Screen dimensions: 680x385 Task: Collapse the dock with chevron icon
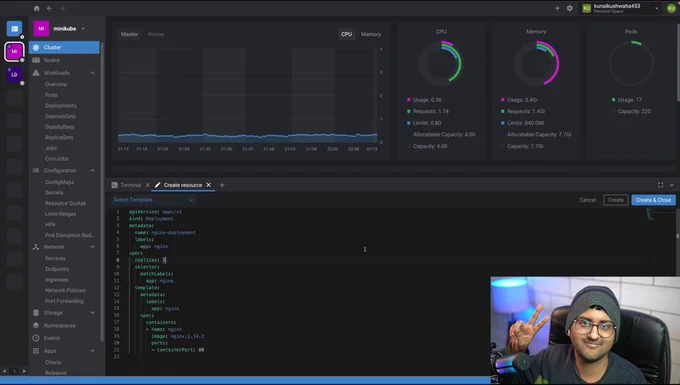point(672,185)
